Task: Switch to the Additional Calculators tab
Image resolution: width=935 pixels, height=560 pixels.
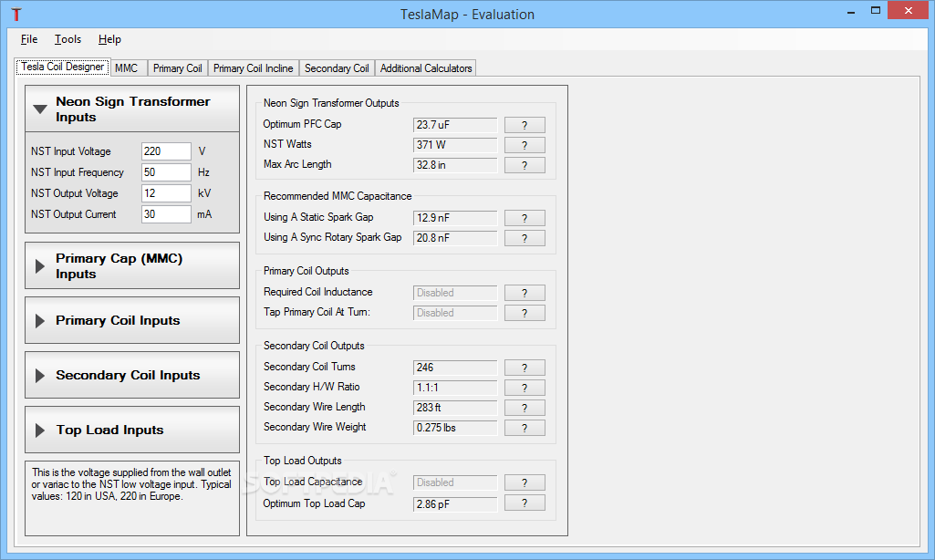Action: pyautogui.click(x=426, y=68)
